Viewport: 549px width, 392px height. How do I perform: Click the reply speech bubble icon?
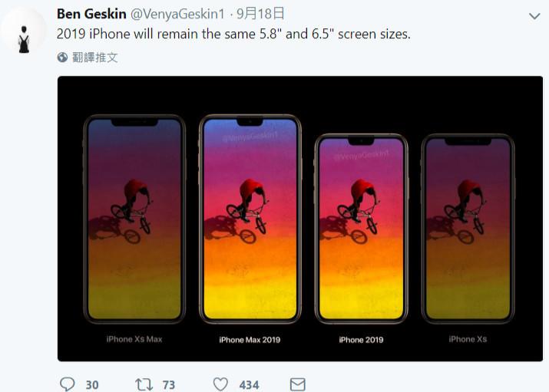(x=67, y=384)
